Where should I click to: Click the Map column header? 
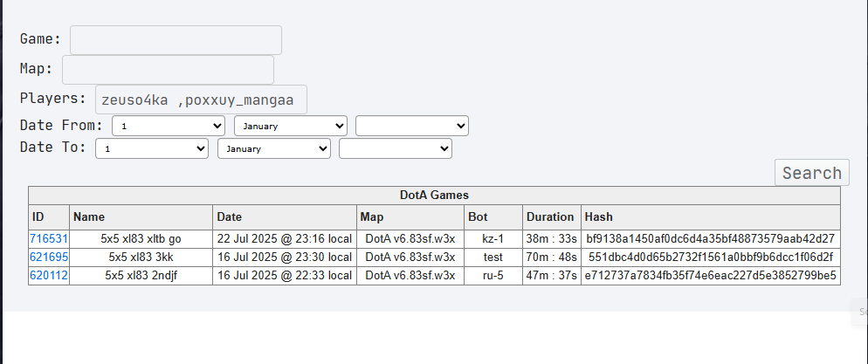click(410, 216)
